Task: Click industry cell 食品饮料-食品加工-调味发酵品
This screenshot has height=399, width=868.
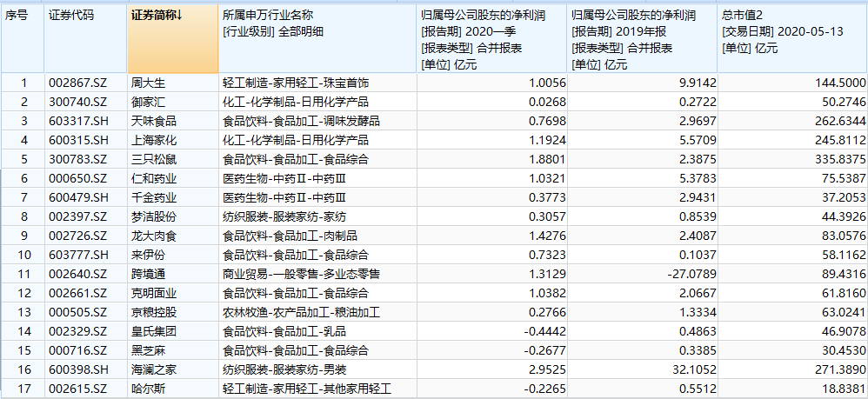Action: pyautogui.click(x=317, y=121)
